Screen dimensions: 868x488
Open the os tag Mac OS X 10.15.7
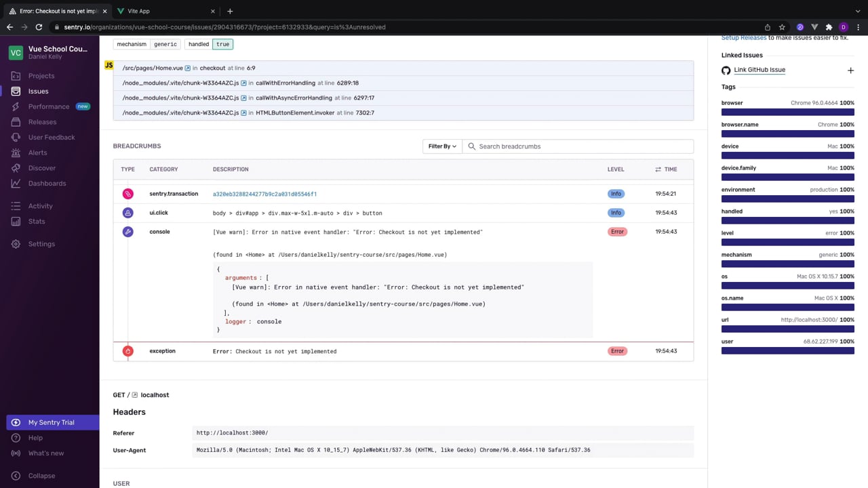tap(817, 277)
